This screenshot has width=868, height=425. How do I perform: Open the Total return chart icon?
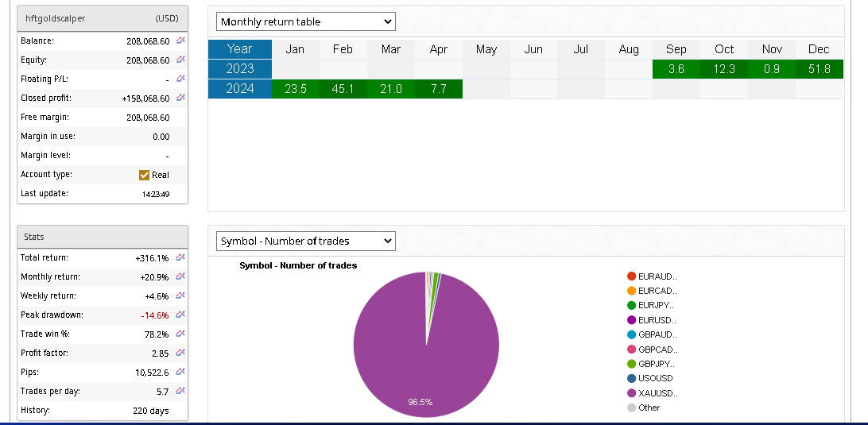tap(180, 257)
